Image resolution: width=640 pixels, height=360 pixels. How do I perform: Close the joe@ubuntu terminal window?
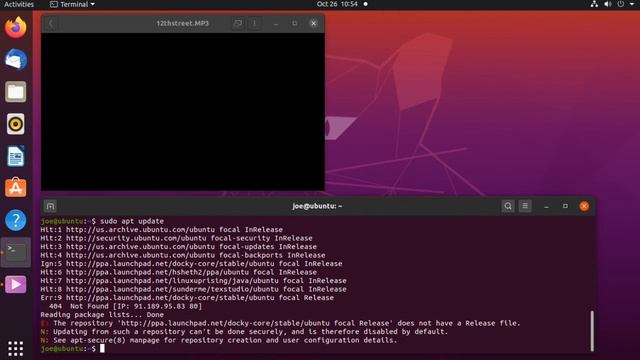[x=584, y=206]
